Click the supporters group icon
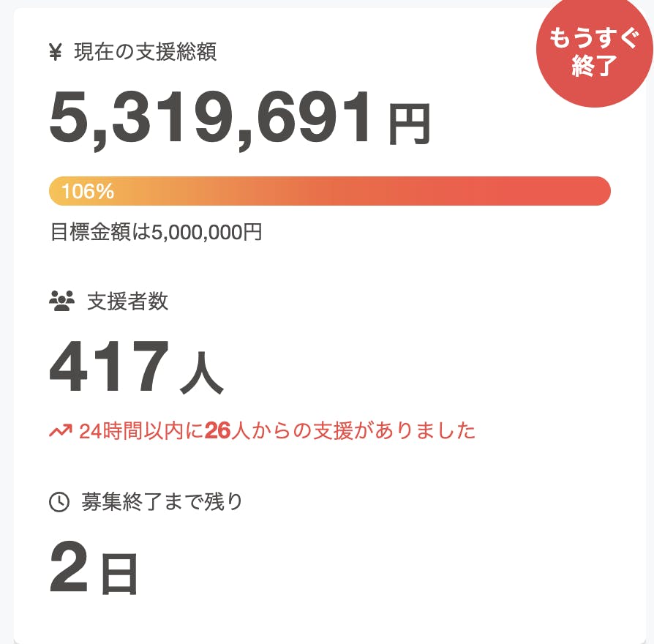 coord(61,301)
